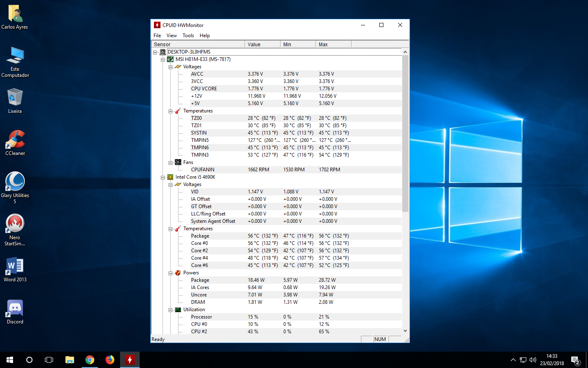Click the taskbar clock 14:33
The height and width of the screenshot is (368, 588).
pyautogui.click(x=552, y=356)
